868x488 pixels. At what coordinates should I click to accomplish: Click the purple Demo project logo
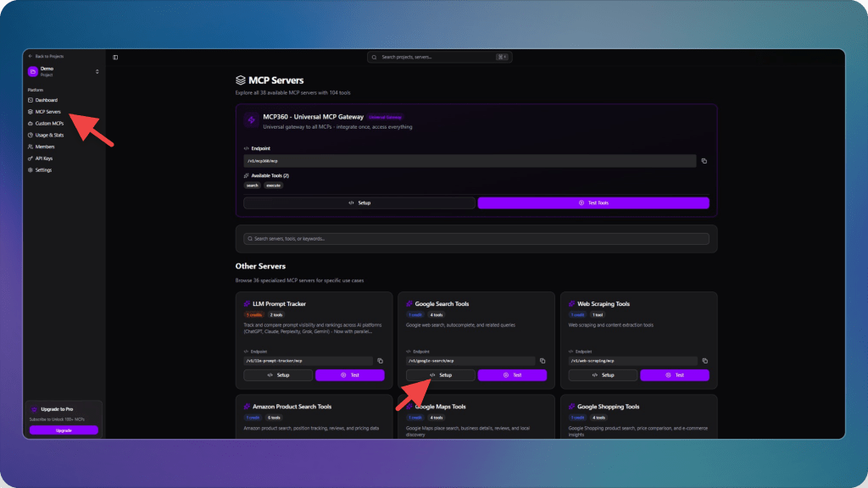(x=33, y=71)
